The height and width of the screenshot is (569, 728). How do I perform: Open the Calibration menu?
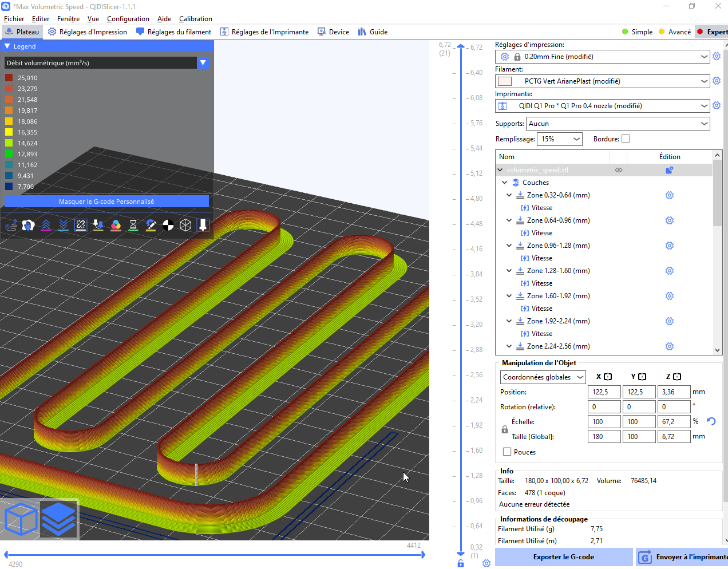pyautogui.click(x=195, y=19)
